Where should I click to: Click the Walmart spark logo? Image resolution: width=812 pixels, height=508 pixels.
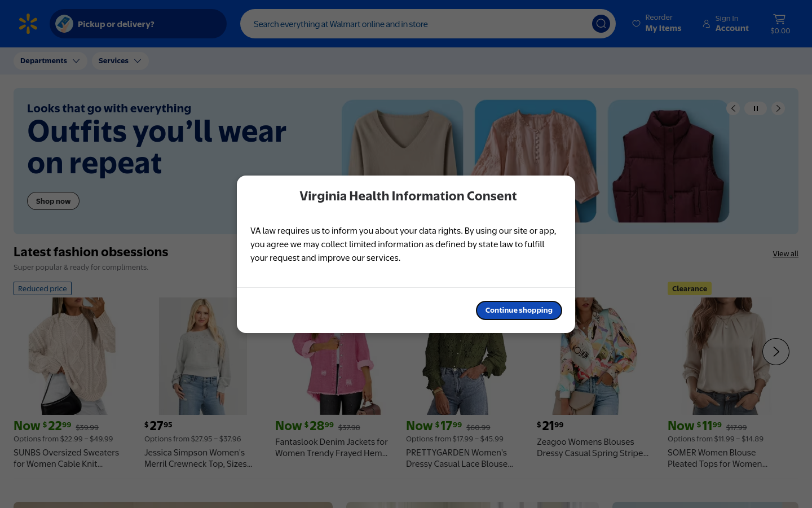coord(28,24)
